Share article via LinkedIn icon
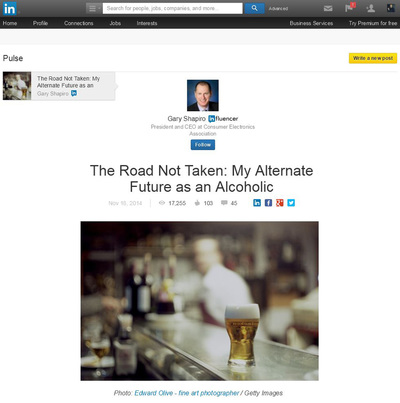 coord(257,203)
